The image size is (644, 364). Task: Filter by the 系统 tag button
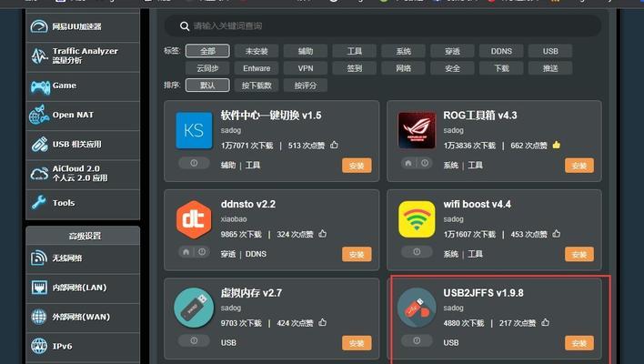[x=403, y=51]
